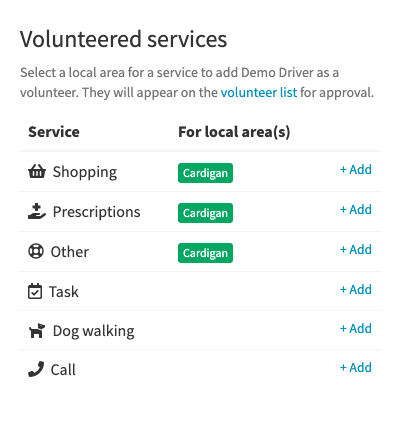Open the volunteer list link
This screenshot has height=422, width=395.
click(259, 92)
